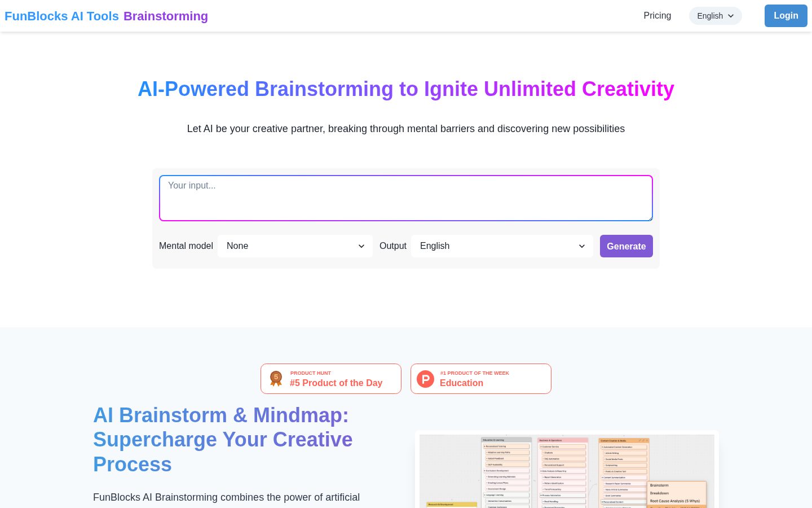Click the 'Mental model' label

186,246
